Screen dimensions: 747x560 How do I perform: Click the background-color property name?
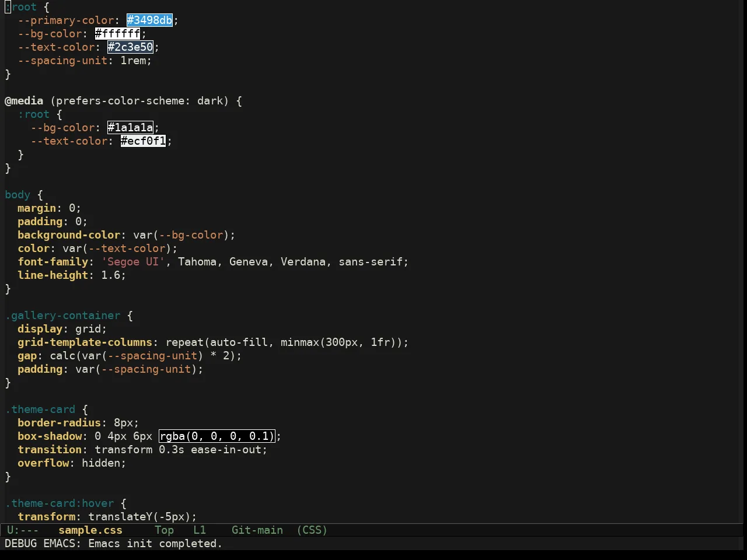point(69,235)
